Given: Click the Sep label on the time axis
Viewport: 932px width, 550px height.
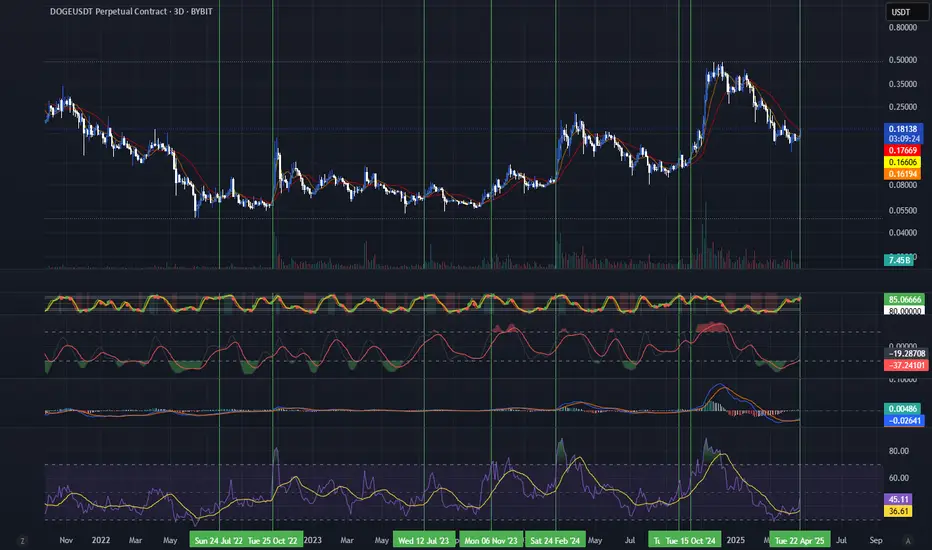Looking at the screenshot, I should [x=876, y=540].
